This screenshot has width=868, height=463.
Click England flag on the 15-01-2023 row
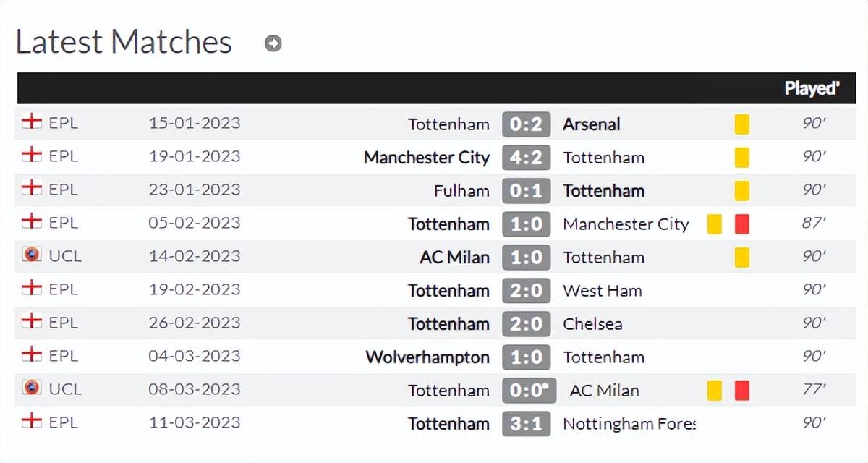click(x=31, y=123)
